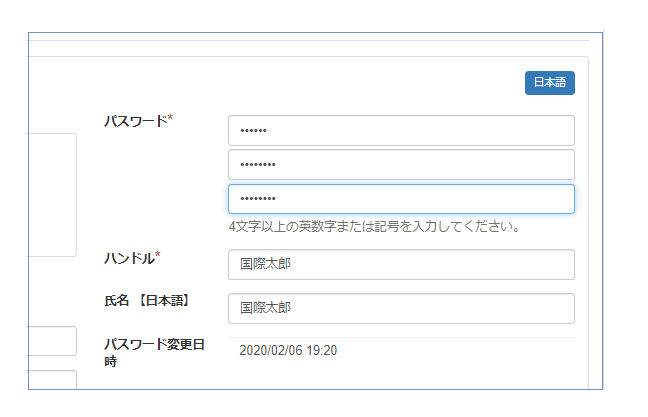
Task: Focus the 氏名【日本語】 text field
Action: tap(400, 309)
